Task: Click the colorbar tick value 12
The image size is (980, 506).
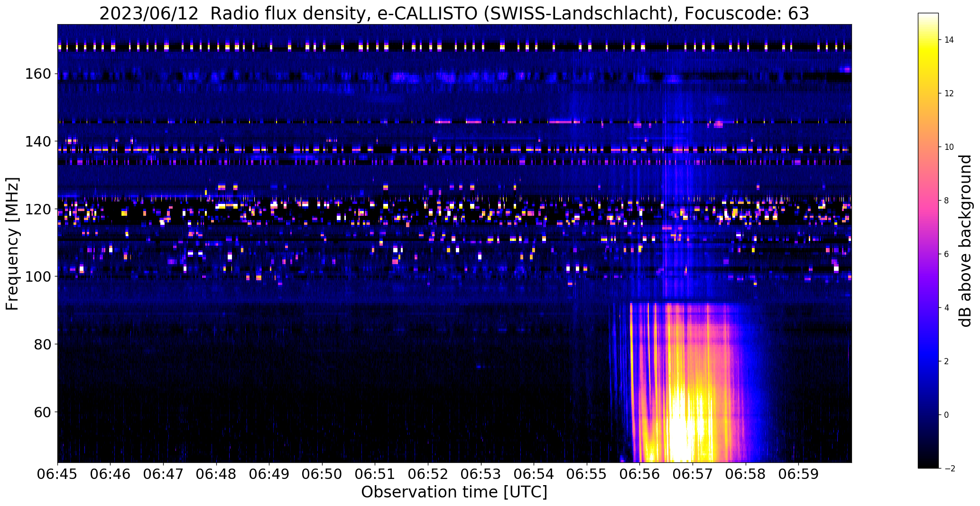Action: 949,93
